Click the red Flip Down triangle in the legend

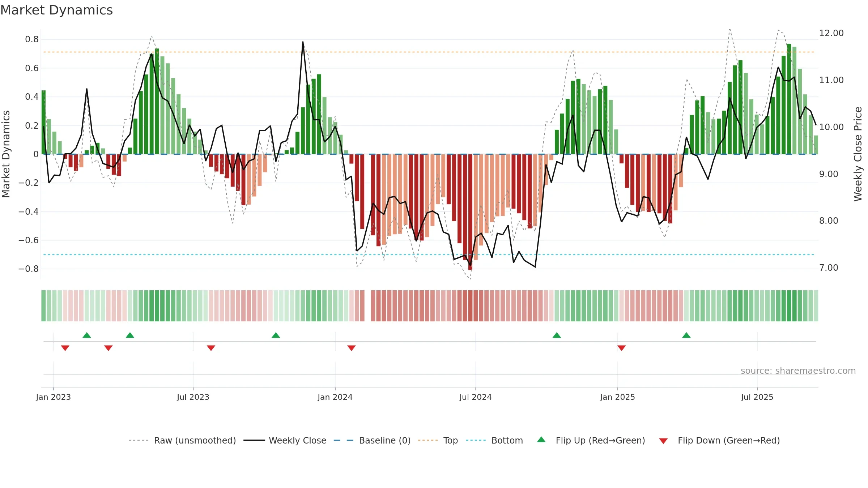coord(663,441)
